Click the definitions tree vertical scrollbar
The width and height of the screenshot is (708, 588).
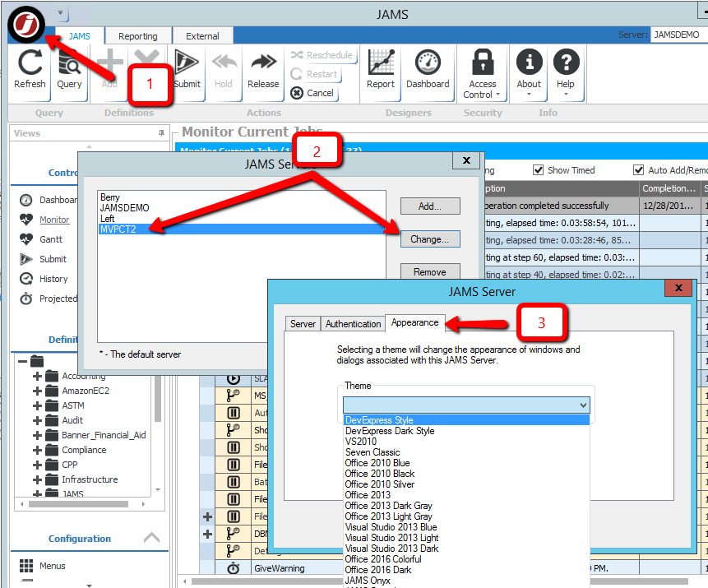point(158,400)
